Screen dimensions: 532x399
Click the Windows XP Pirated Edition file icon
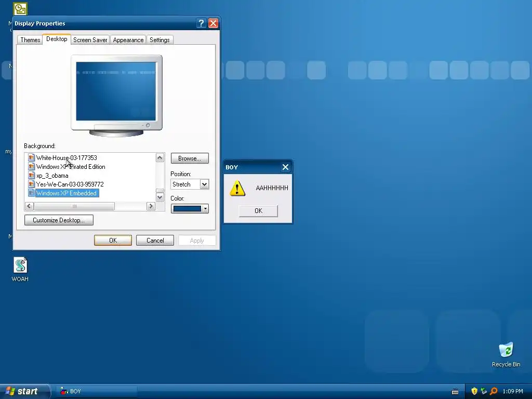31,166
